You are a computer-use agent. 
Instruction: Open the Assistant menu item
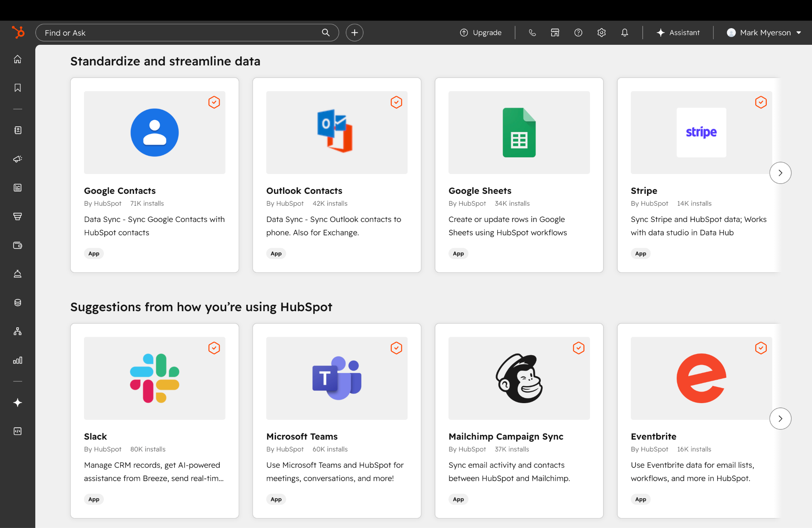[x=678, y=33]
